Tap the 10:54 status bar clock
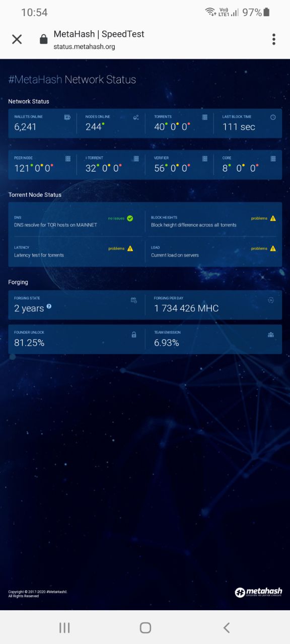The height and width of the screenshot is (644, 290). [x=34, y=13]
